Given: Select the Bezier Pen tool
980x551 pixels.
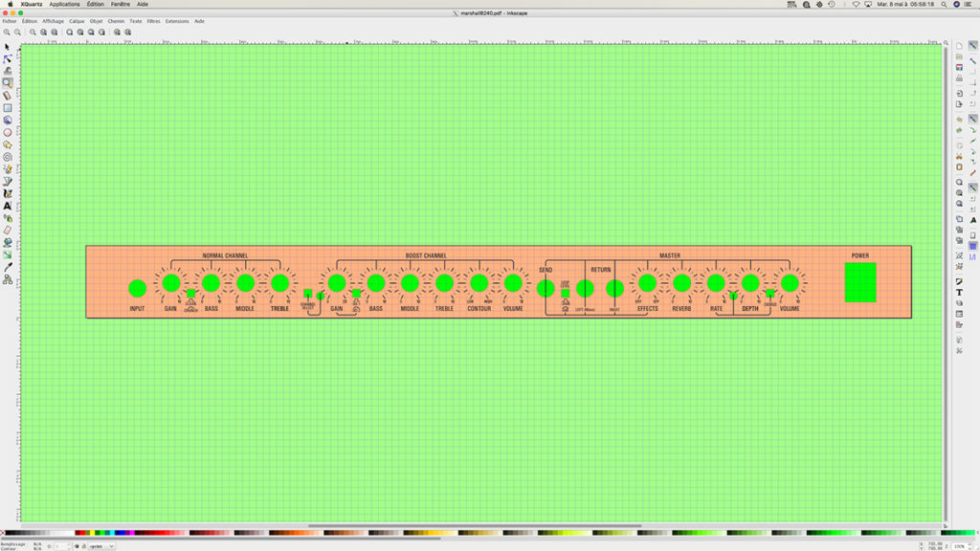Looking at the screenshot, I should pos(8,181).
